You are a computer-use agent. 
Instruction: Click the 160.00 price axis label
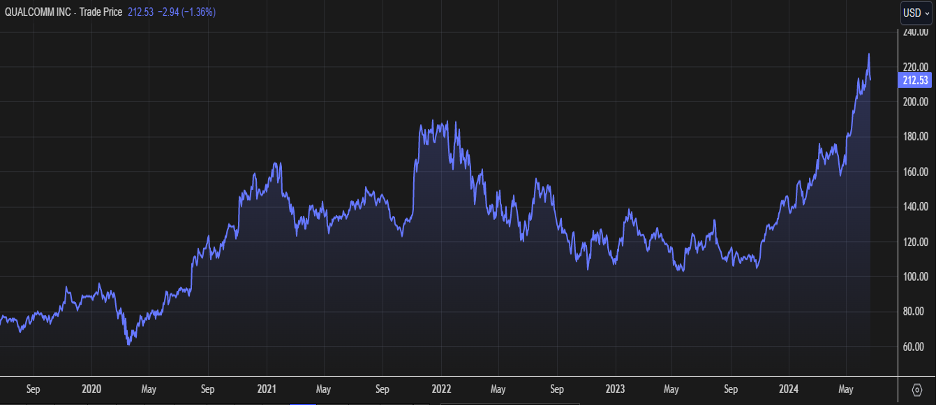click(916, 171)
